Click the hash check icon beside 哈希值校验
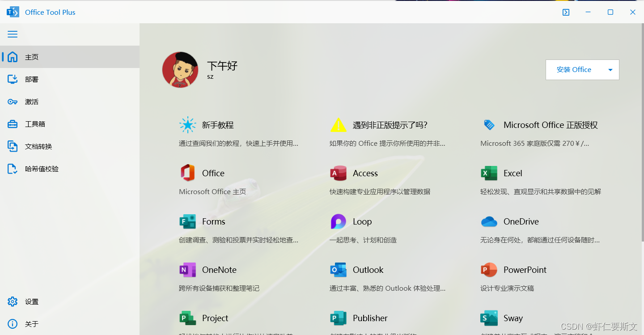Screen dimensions: 644x335 coord(13,169)
